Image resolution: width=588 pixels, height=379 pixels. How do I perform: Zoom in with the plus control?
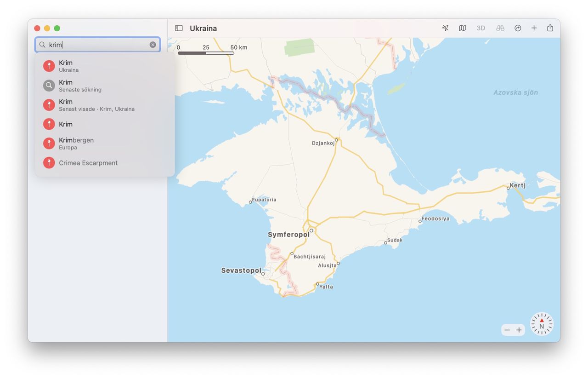coord(519,330)
